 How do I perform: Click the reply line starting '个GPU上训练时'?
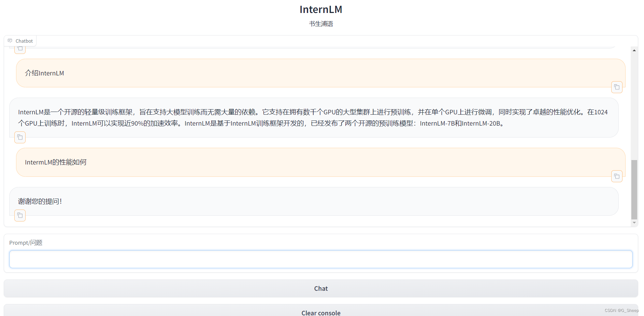[261, 123]
